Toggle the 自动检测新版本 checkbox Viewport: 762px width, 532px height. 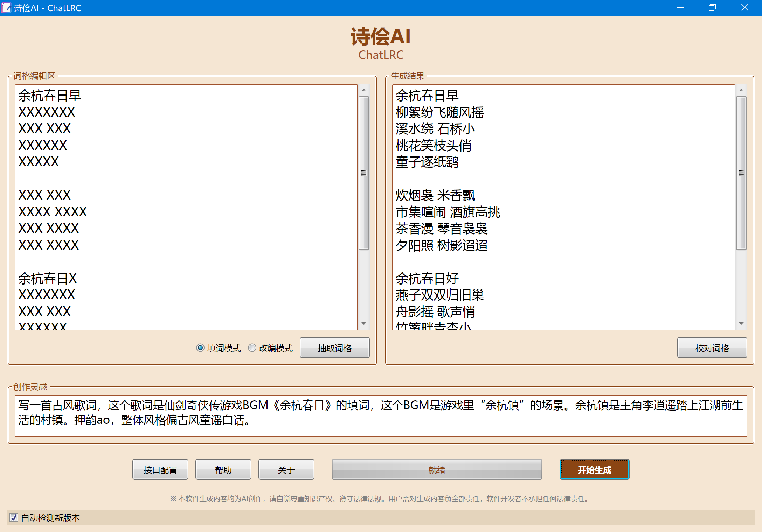tap(14, 518)
